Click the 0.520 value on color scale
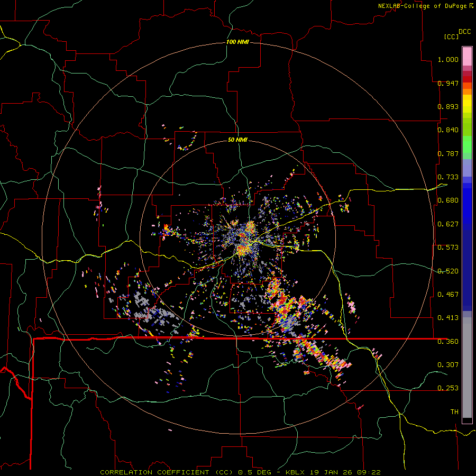Image resolution: width=476 pixels, height=476 pixels. pos(448,271)
